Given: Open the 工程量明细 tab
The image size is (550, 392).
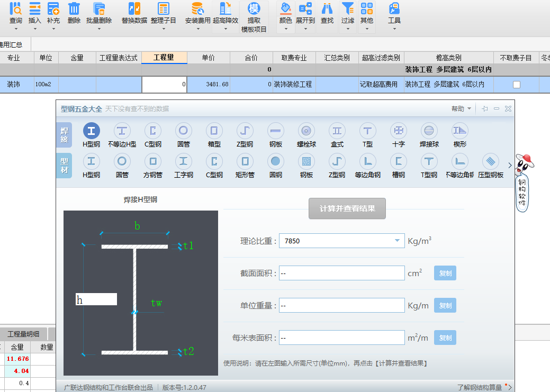Looking at the screenshot, I should pyautogui.click(x=23, y=334).
